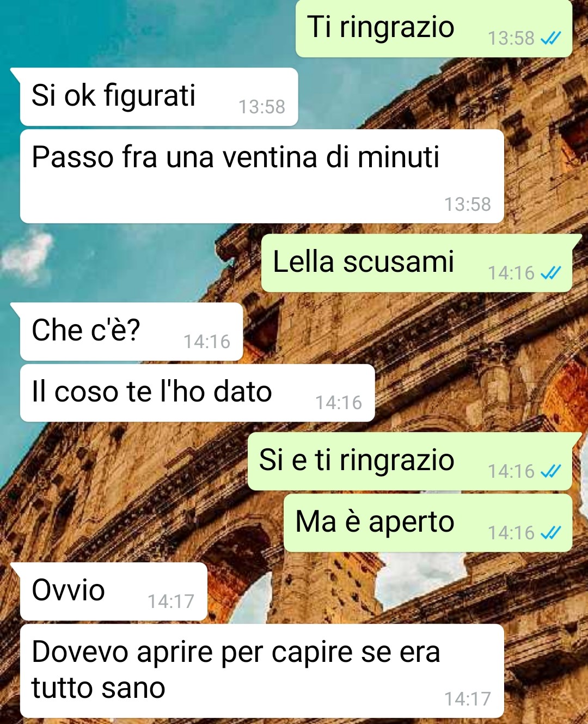The width and height of the screenshot is (588, 724).
Task: Select 'Dovevo aprire per capire' message
Action: tap(262, 671)
